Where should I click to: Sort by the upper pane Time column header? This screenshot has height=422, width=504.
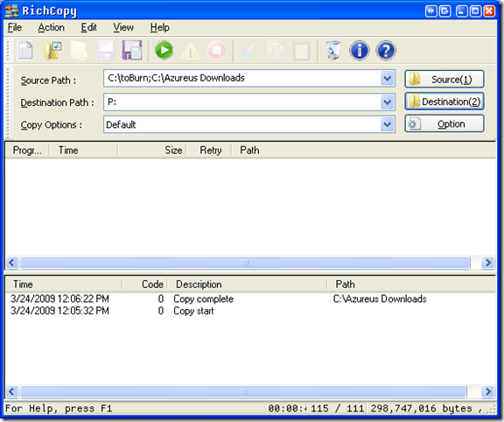tap(84, 151)
